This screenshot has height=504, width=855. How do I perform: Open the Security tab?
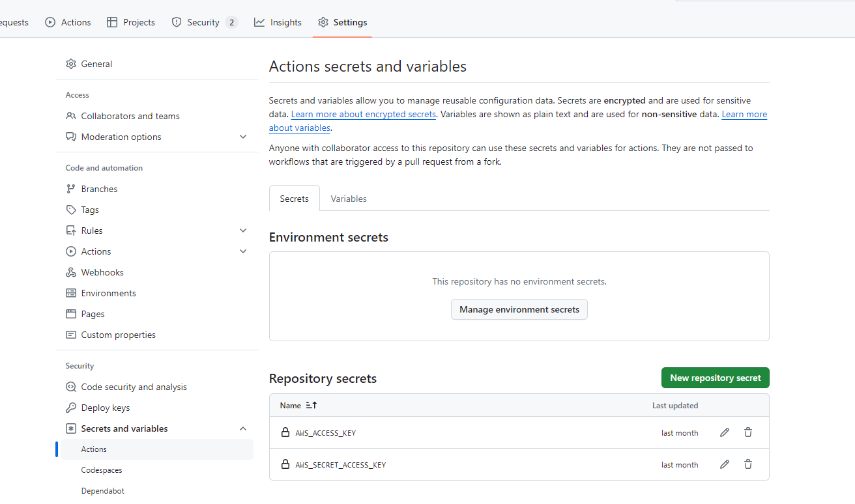tap(204, 22)
